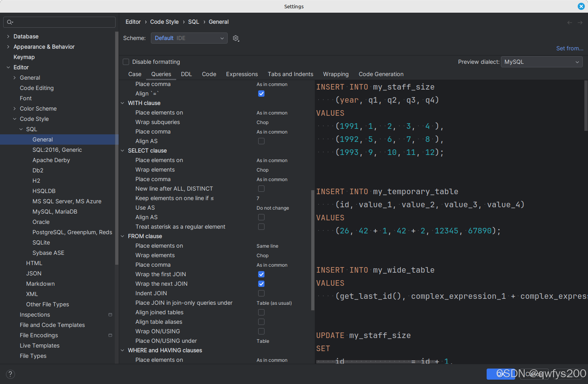
Task: Click the settings tree scrollbar
Action: (116, 148)
